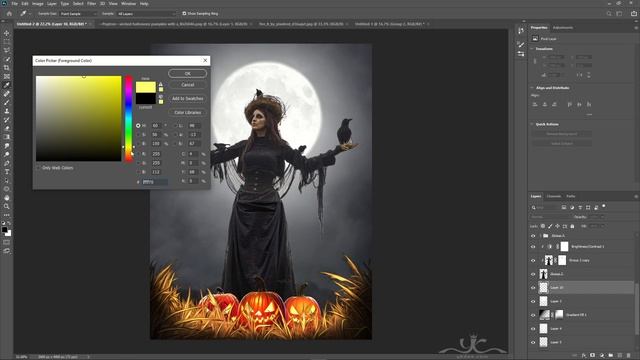Switch to the Channels tab
The height and width of the screenshot is (360, 640).
[554, 196]
